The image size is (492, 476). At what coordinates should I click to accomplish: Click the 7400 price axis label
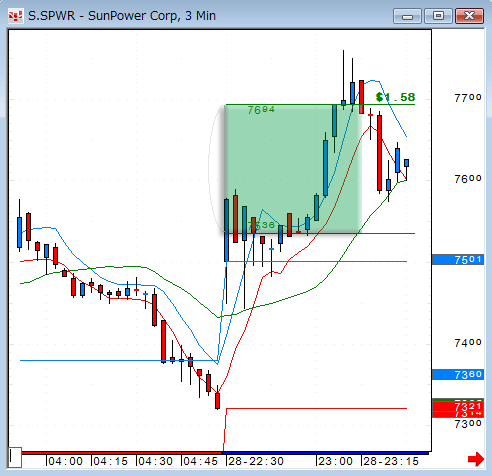click(x=468, y=342)
